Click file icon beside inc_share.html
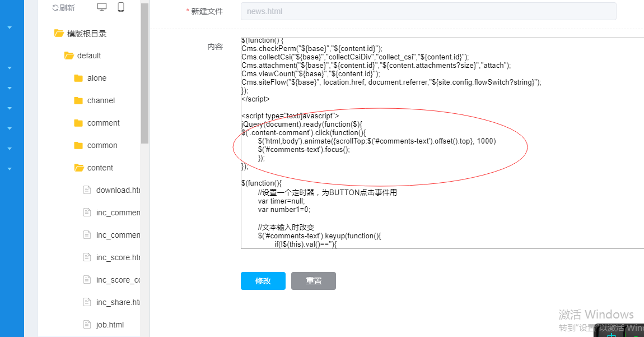The height and width of the screenshot is (337, 644). (87, 302)
